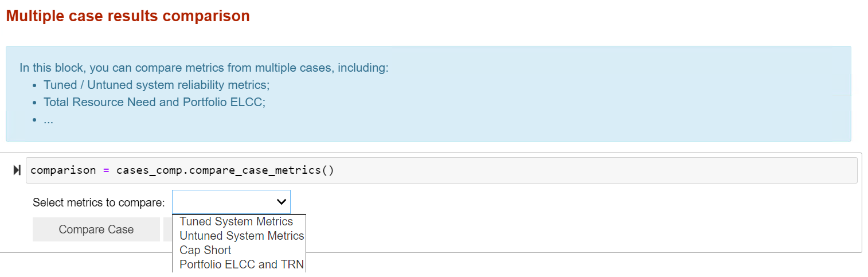Click the blue info box intro sentence
The height and width of the screenshot is (277, 868).
204,68
